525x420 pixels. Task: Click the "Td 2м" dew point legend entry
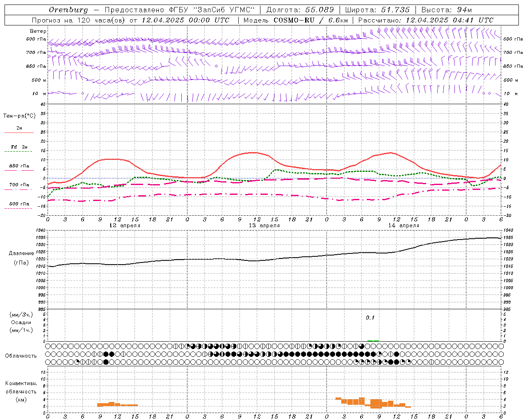pos(19,147)
